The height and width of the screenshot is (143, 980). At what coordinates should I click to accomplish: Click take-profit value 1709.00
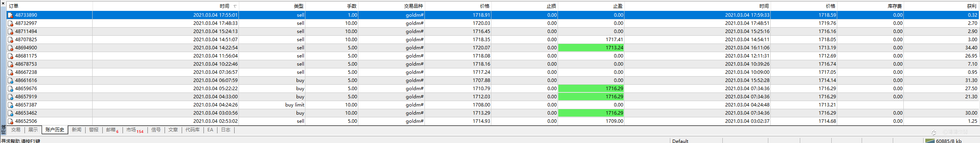tap(614, 121)
